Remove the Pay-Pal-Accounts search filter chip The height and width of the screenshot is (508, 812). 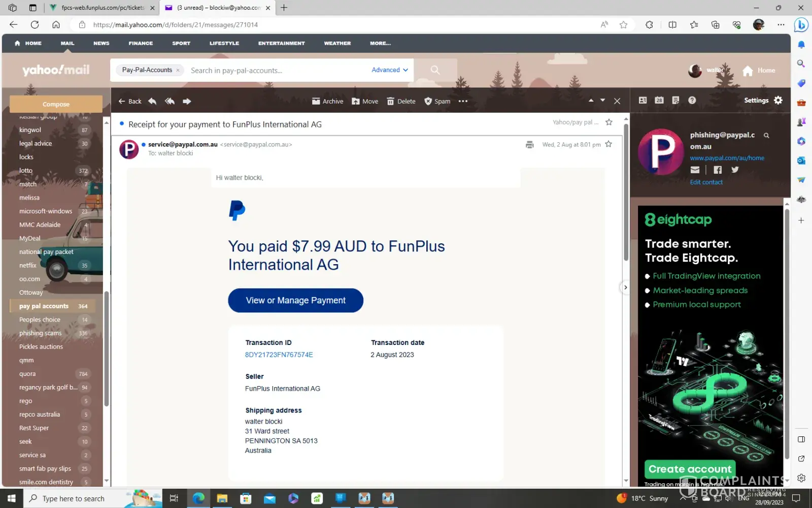click(178, 71)
